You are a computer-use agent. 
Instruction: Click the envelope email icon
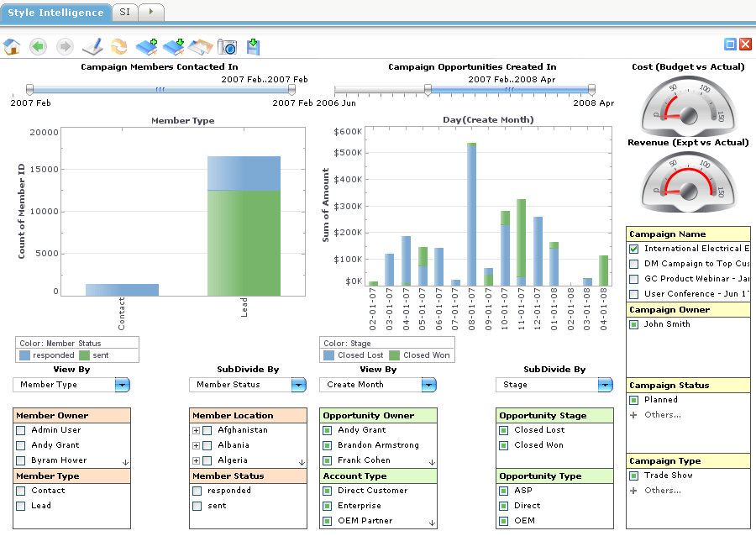200,47
